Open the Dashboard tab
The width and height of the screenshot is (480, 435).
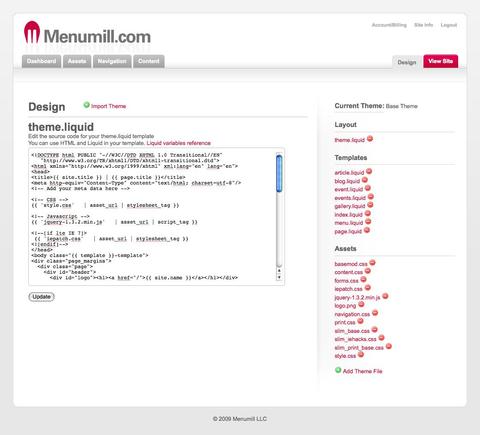pos(41,61)
